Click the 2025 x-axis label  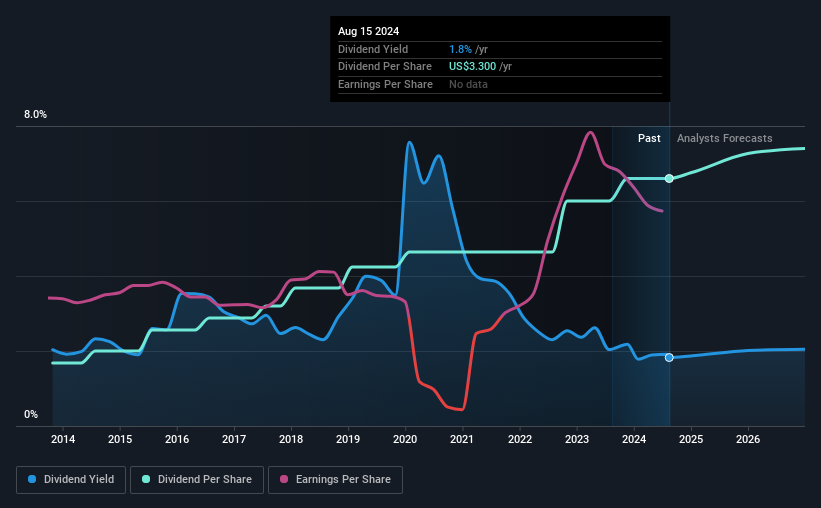(691, 439)
